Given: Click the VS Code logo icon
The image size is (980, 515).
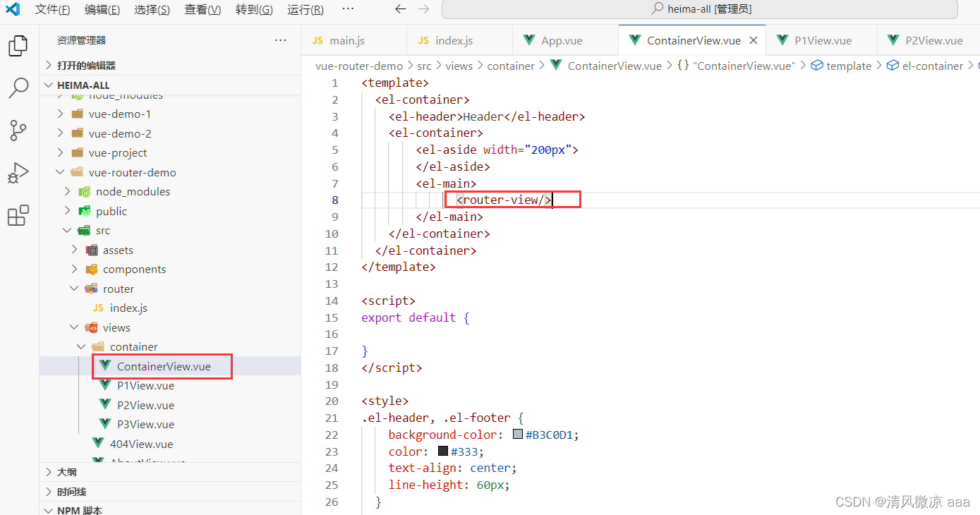Looking at the screenshot, I should click(13, 10).
